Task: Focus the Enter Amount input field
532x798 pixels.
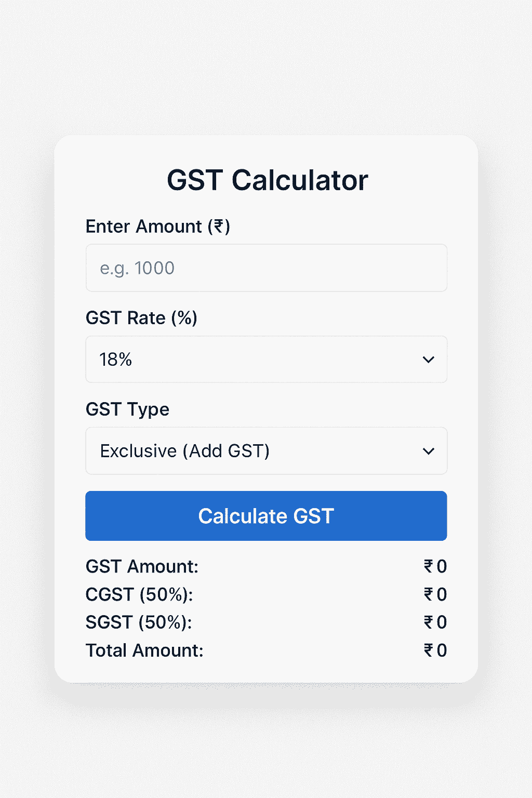Action: click(266, 268)
